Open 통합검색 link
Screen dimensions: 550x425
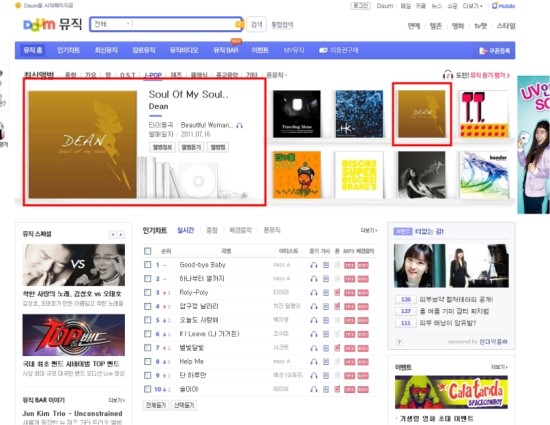pos(282,25)
